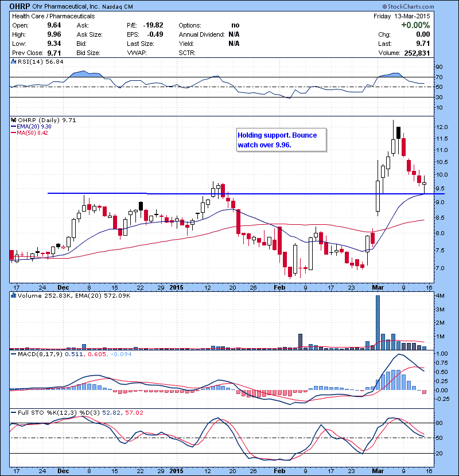Click the volume bars icon beside Volume 252.83K
Viewport: 459px width, 476px height.
[13, 295]
